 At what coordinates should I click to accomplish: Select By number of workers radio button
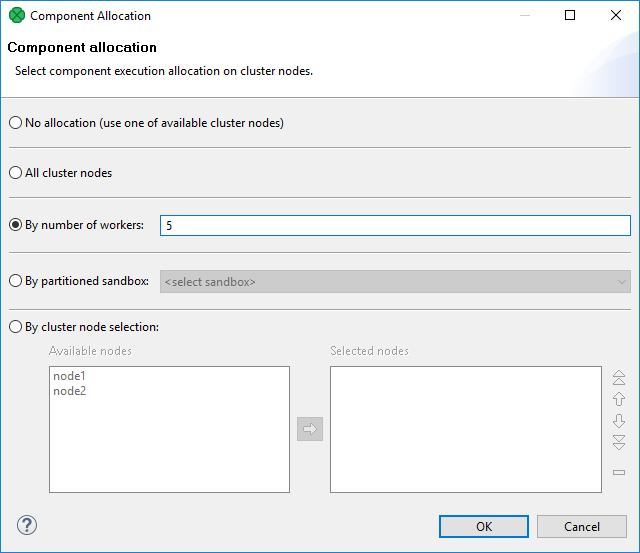[15, 225]
